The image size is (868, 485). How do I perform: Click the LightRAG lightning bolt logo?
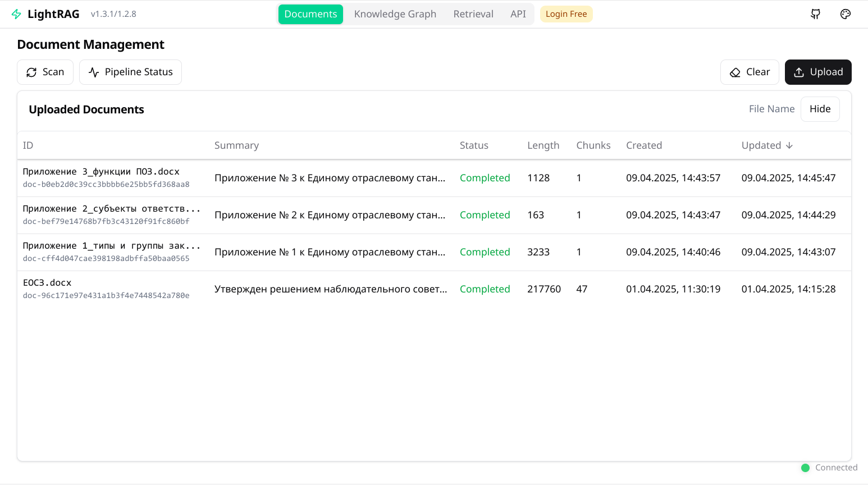tap(16, 14)
